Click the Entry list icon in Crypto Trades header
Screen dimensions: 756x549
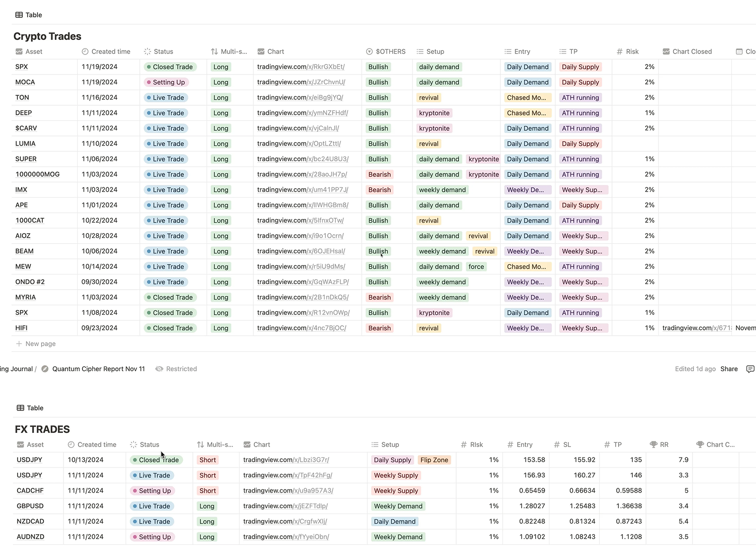508,51
